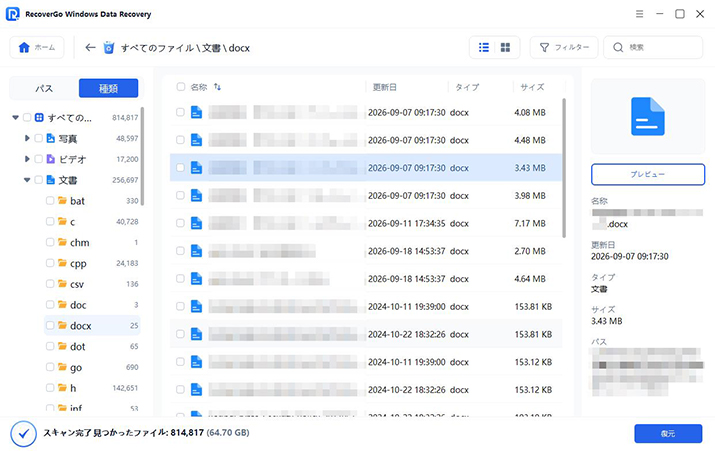The width and height of the screenshot is (715, 451).
Task: Click the 検索 search field
Action: pos(653,47)
